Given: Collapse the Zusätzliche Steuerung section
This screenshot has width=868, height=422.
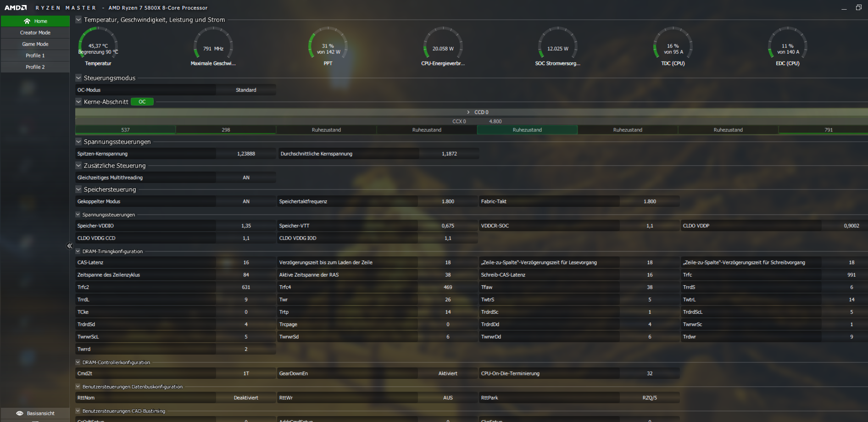Looking at the screenshot, I should [x=78, y=166].
